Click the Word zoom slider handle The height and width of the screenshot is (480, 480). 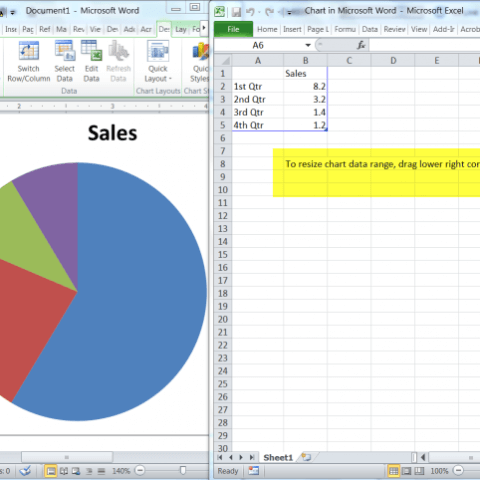point(183,471)
